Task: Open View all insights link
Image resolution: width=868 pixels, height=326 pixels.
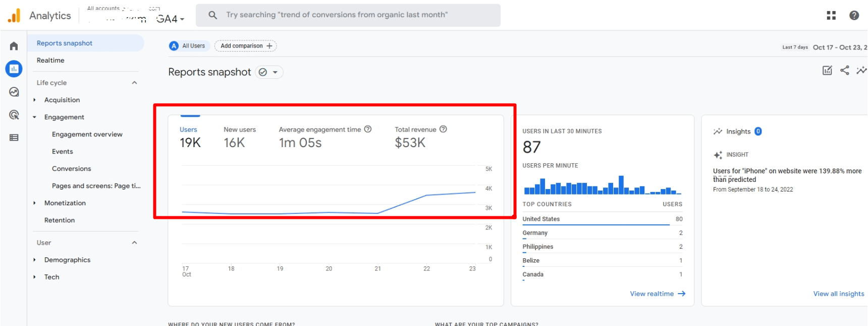Action: (x=838, y=294)
